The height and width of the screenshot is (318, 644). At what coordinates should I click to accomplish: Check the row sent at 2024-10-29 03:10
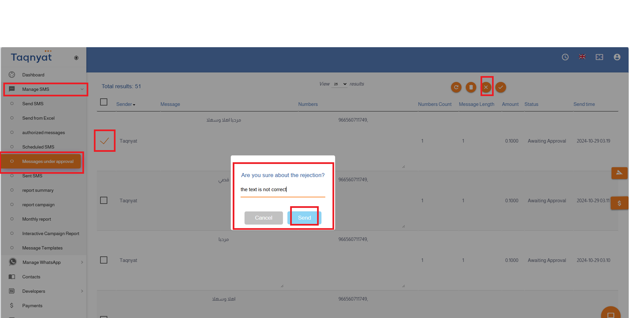pos(104,260)
